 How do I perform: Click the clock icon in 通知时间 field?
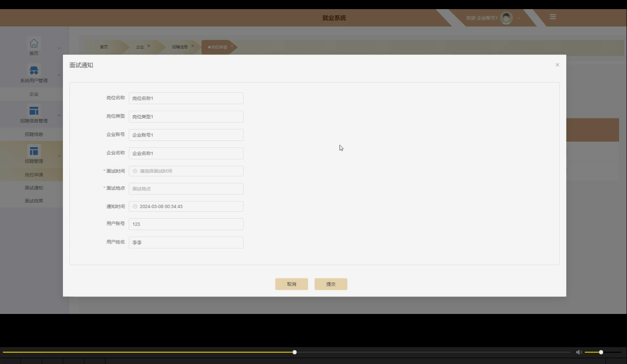[x=135, y=206]
